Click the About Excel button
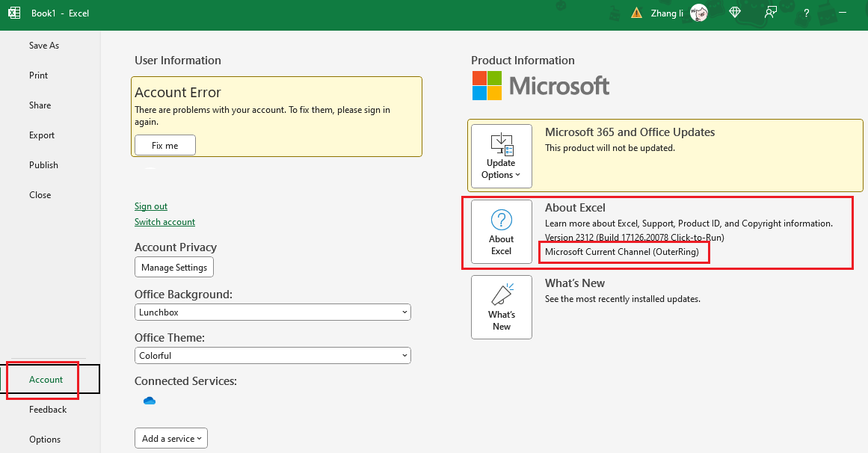868x453 pixels. point(502,232)
